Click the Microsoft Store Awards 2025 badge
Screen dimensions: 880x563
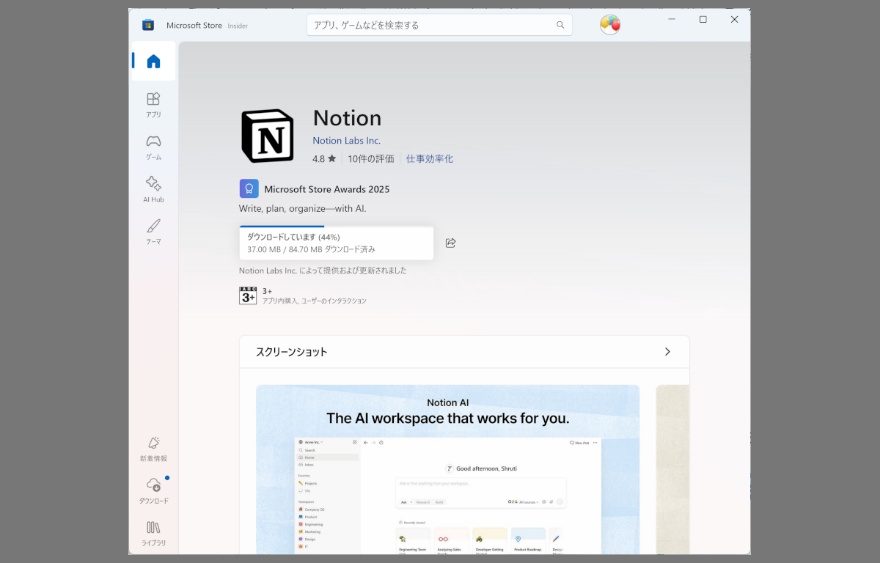(249, 189)
